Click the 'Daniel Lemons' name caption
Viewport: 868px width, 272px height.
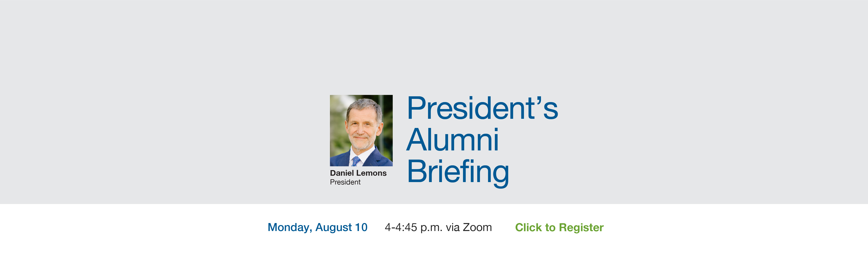pyautogui.click(x=358, y=173)
